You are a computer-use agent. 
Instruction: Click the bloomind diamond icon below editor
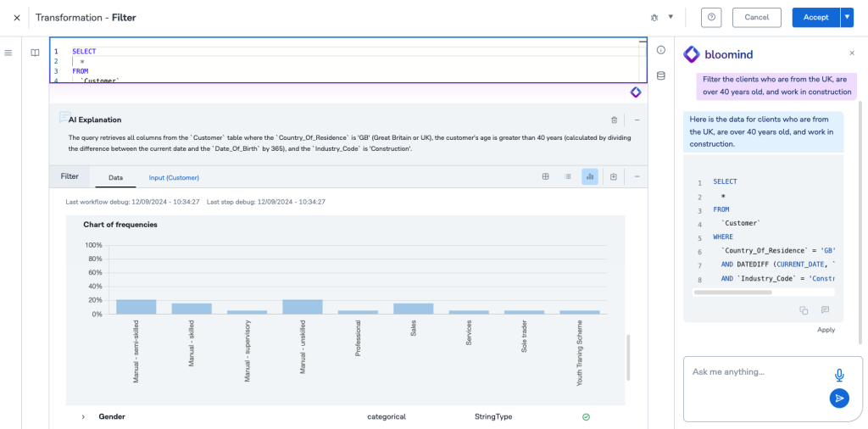click(635, 92)
